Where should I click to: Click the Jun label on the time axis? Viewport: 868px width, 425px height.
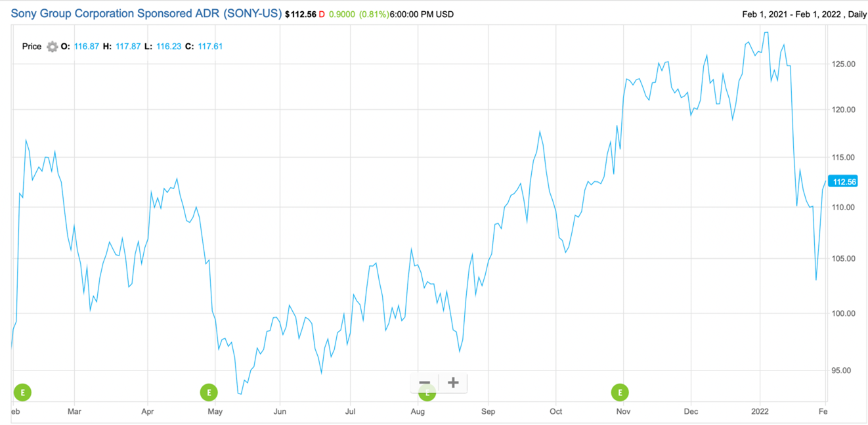(280, 412)
